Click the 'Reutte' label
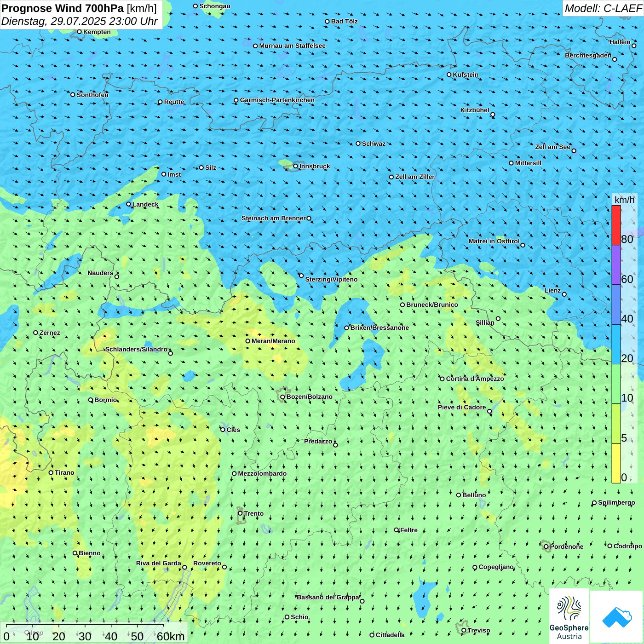 pyautogui.click(x=174, y=102)
